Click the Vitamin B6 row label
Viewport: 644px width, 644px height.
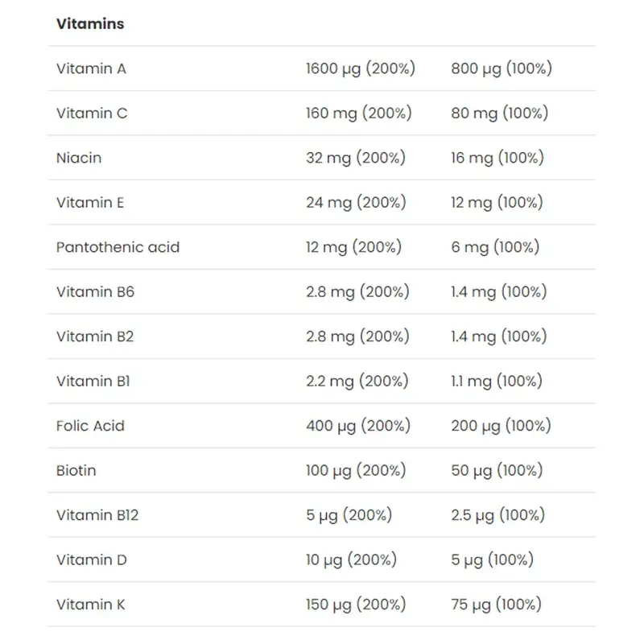(95, 292)
